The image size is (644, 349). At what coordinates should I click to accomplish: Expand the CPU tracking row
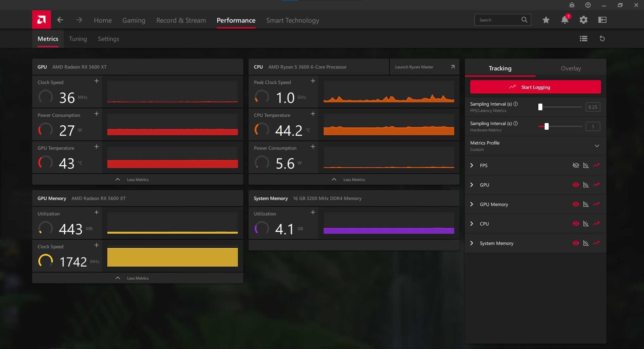click(x=472, y=224)
